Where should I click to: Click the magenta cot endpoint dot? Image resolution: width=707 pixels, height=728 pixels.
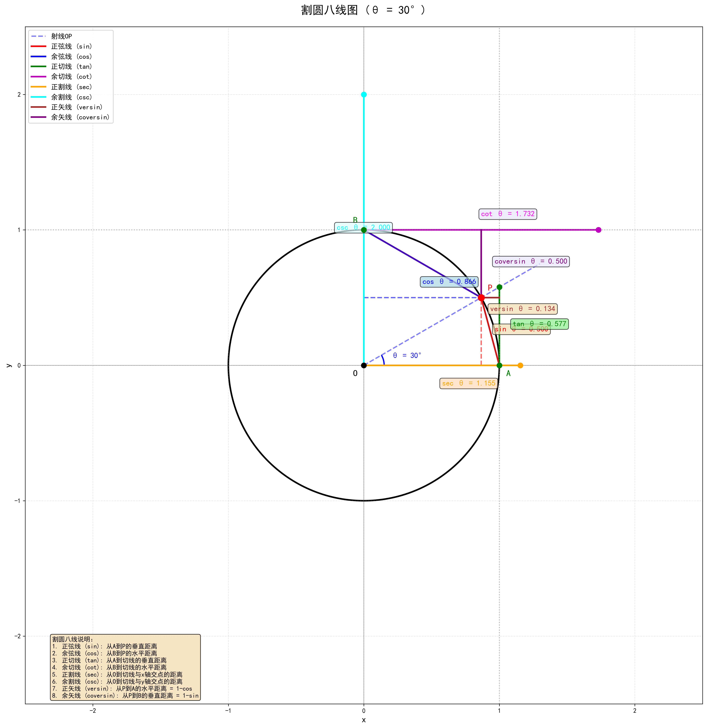(x=598, y=230)
